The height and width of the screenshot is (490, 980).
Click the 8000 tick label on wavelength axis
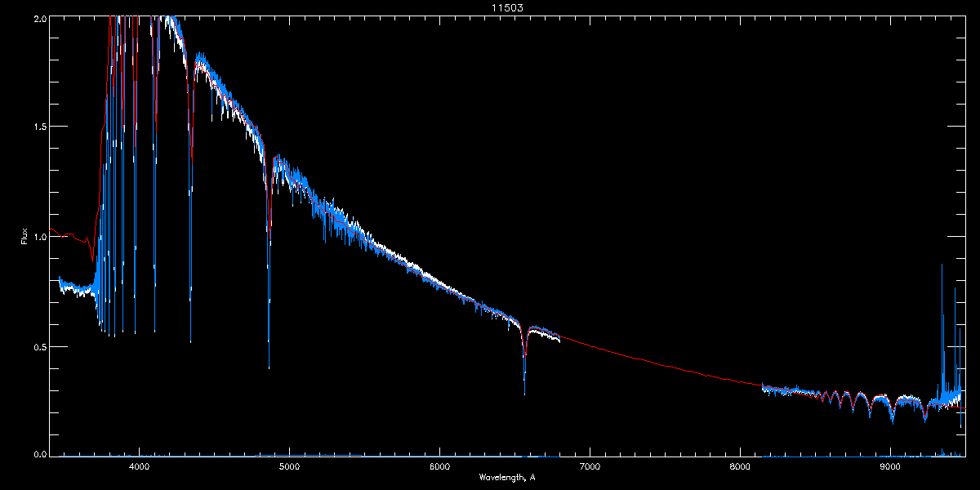pyautogui.click(x=740, y=467)
